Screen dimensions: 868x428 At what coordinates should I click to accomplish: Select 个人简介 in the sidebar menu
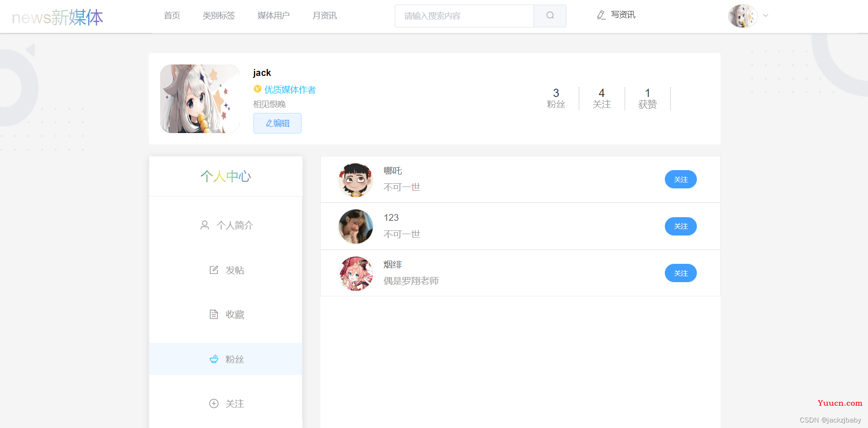226,225
